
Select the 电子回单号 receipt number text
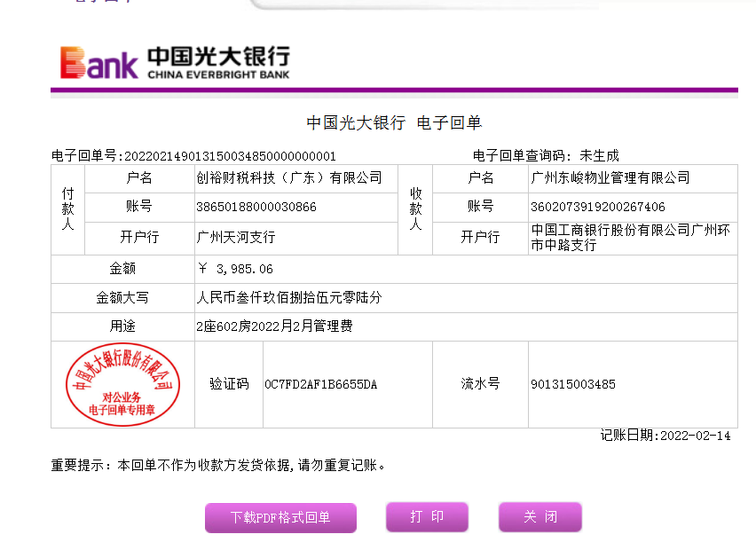coord(193,156)
